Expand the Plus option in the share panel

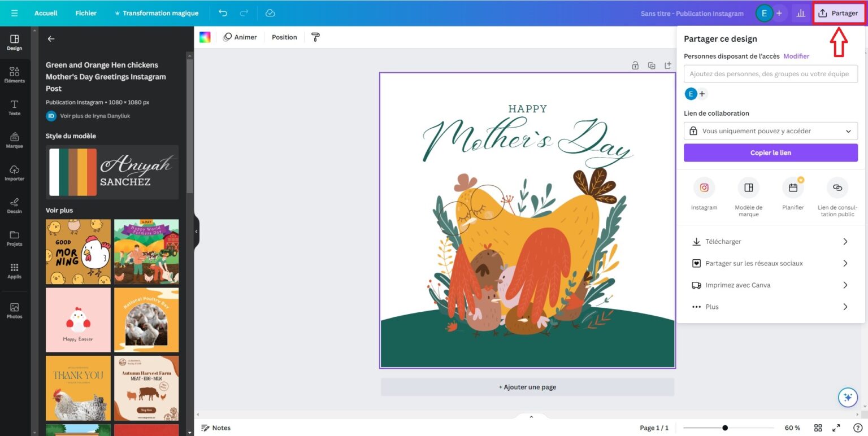tap(770, 306)
